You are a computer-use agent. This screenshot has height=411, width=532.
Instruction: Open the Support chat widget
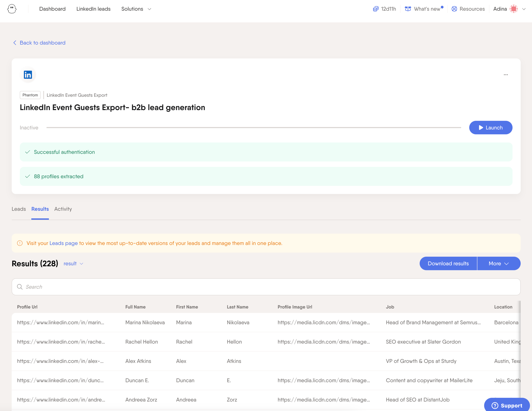507,405
